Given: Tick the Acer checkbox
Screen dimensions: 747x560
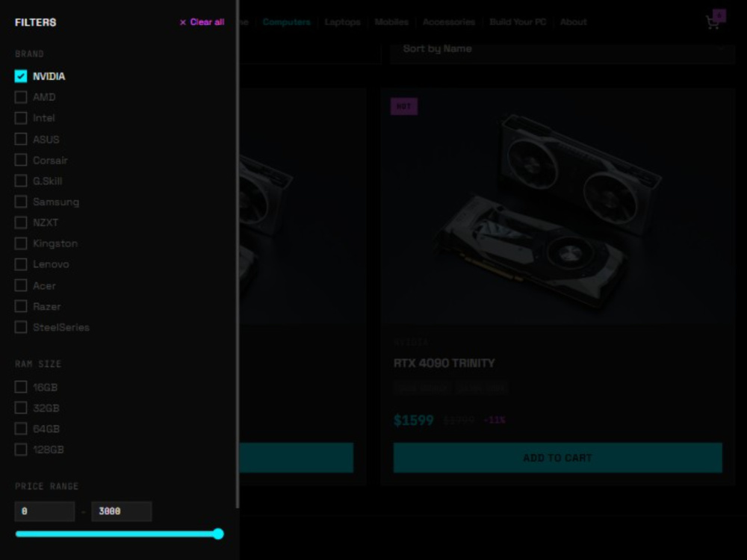Looking at the screenshot, I should coord(20,285).
